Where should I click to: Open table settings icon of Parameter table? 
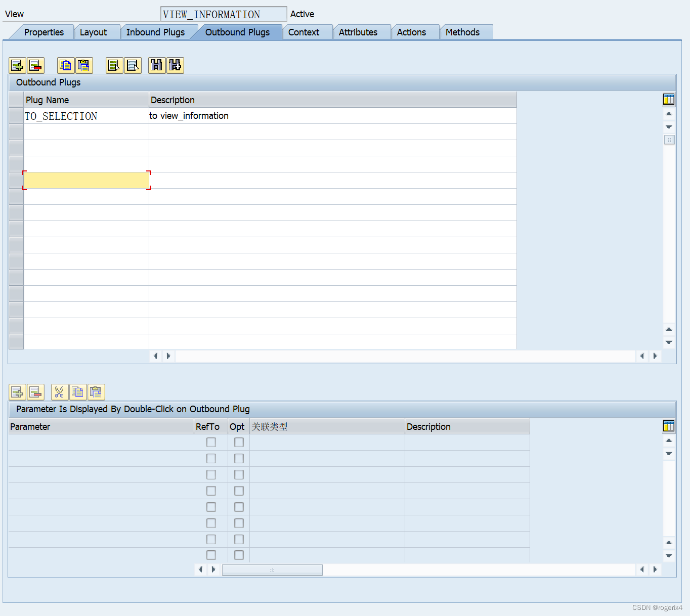669,426
